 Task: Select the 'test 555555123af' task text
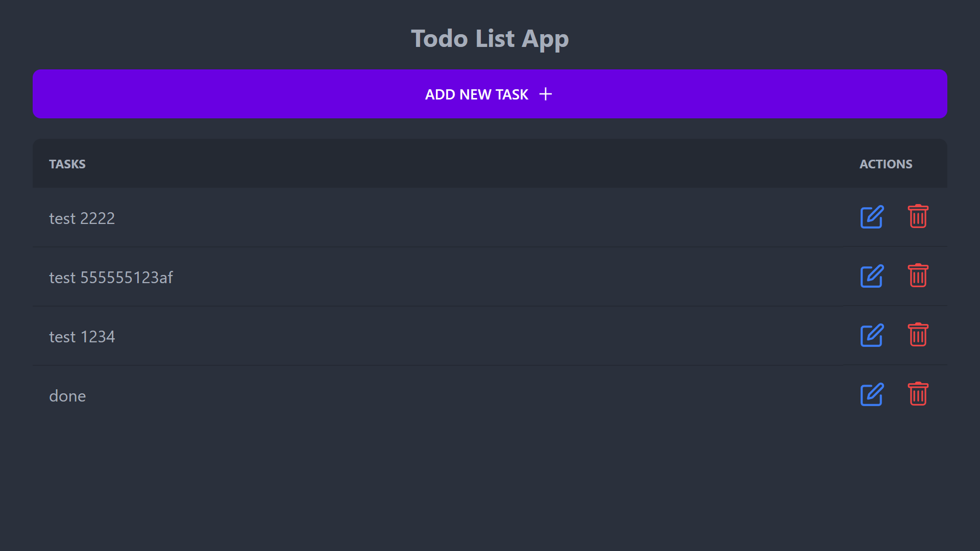click(x=111, y=278)
